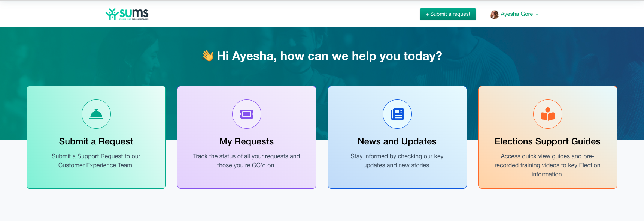Click the SUMS logo
The width and height of the screenshot is (644, 221).
(127, 14)
